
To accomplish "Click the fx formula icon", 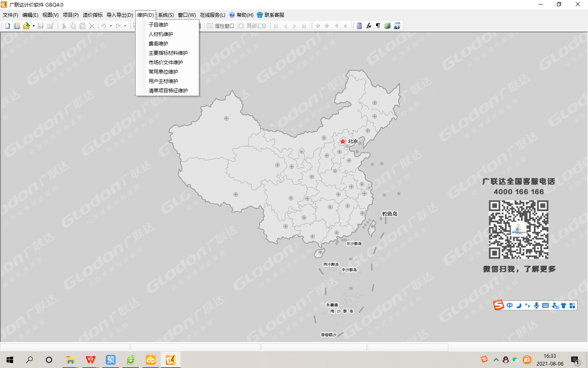I will pyautogui.click(x=369, y=26).
